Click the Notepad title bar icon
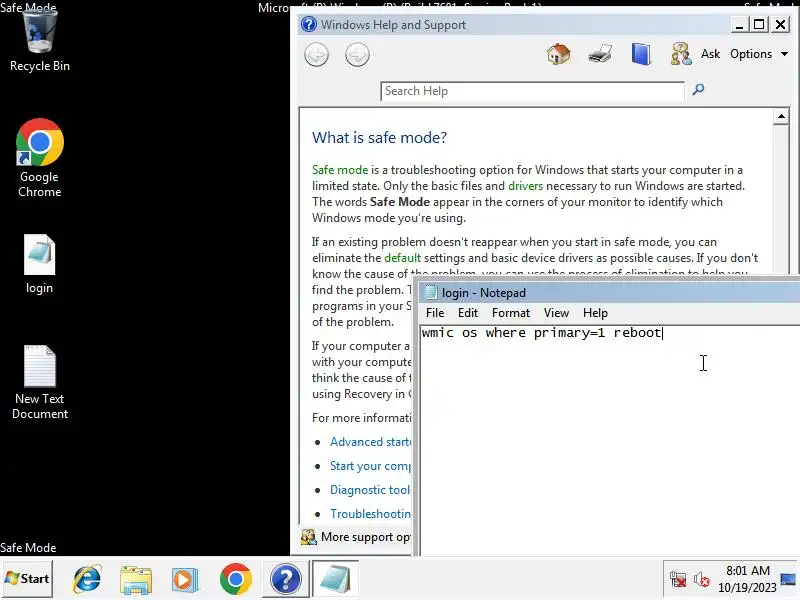This screenshot has height=600, width=800. click(x=431, y=292)
